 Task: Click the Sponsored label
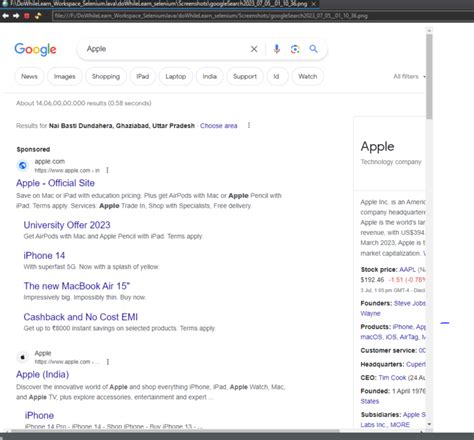33,149
